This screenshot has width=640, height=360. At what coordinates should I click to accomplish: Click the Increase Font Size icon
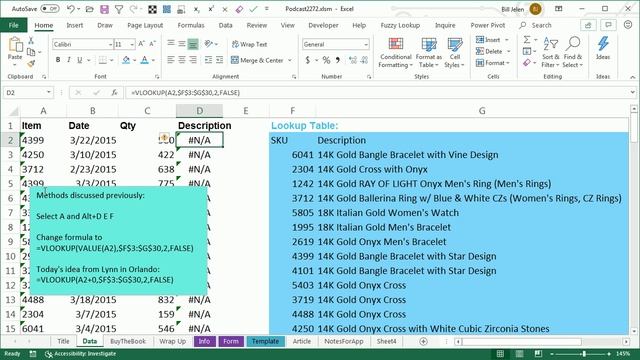pyautogui.click(x=141, y=44)
